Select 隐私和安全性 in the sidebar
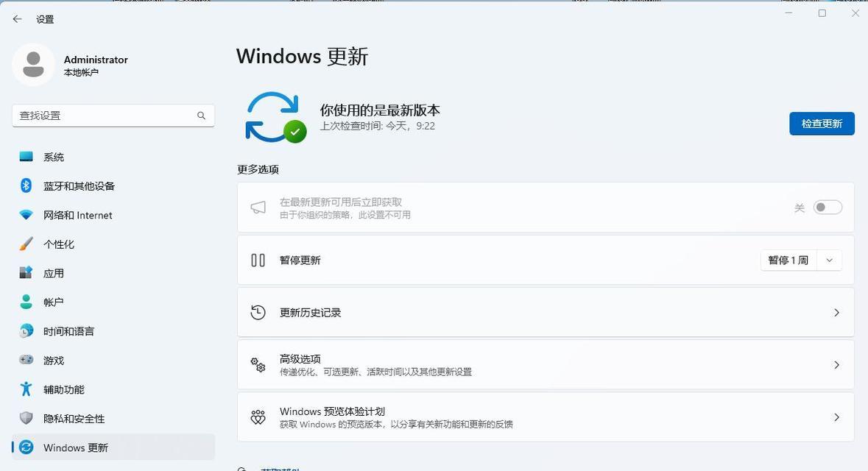The height and width of the screenshot is (471, 868). coord(113,419)
